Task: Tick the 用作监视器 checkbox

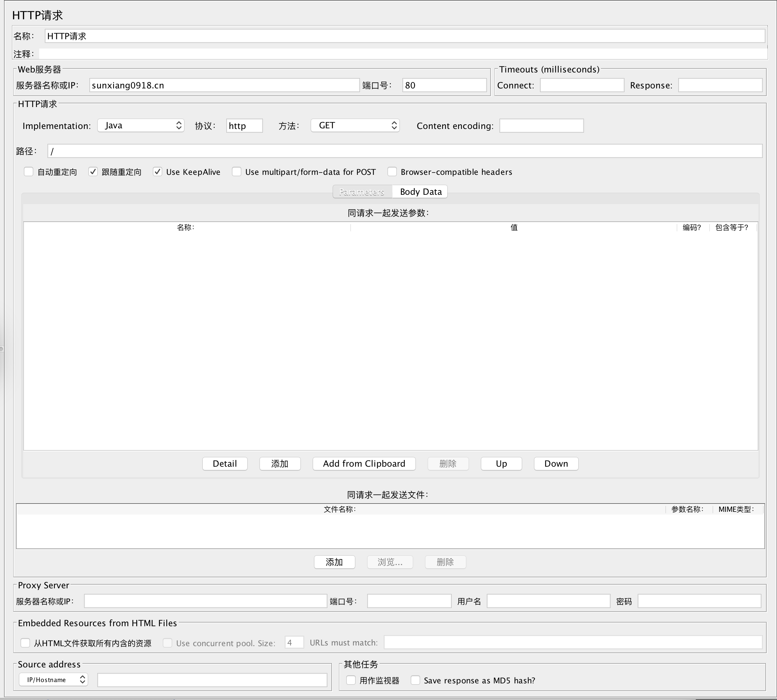Action: coord(351,680)
